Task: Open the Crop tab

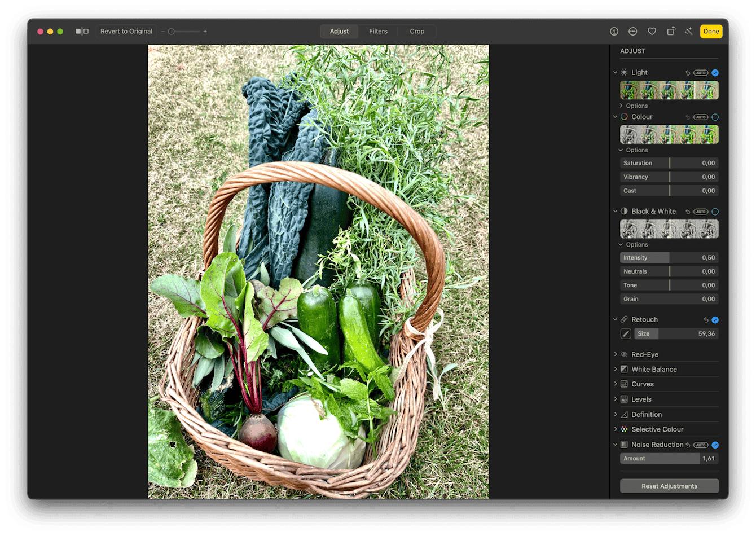Action: [x=417, y=31]
